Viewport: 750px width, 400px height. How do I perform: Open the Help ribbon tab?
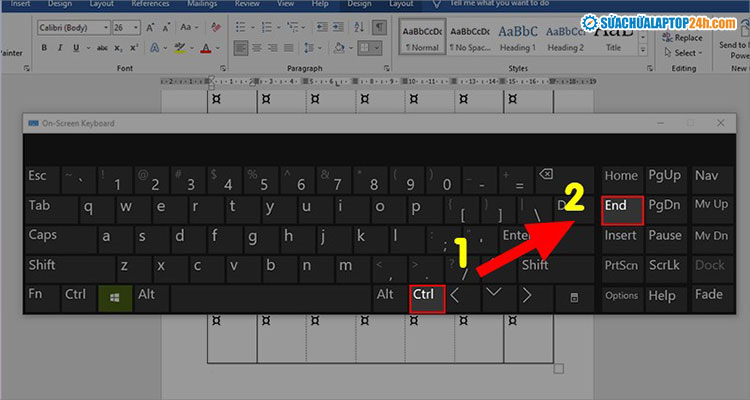pos(320,4)
